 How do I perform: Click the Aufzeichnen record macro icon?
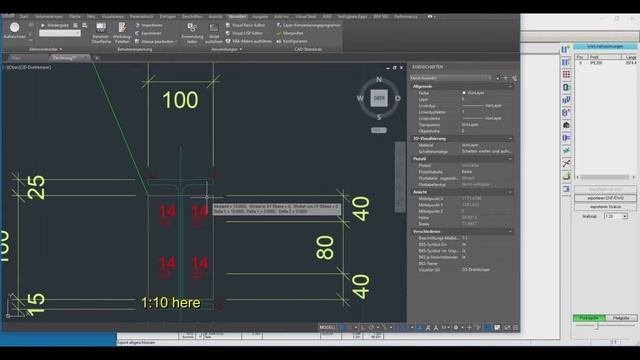point(15,28)
